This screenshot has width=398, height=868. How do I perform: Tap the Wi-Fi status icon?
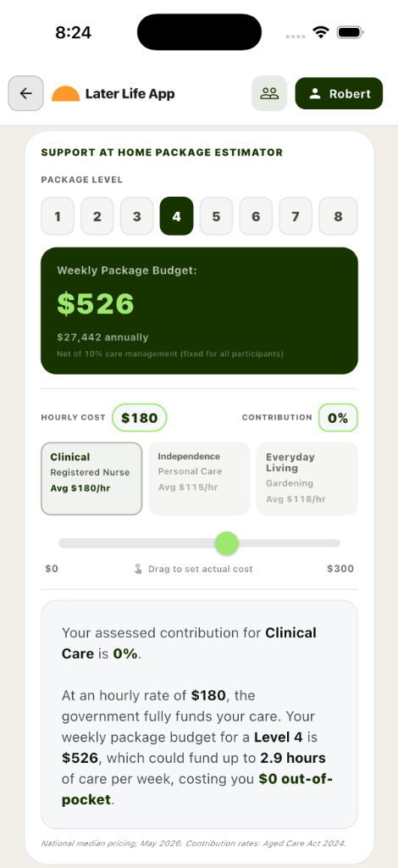coord(321,32)
